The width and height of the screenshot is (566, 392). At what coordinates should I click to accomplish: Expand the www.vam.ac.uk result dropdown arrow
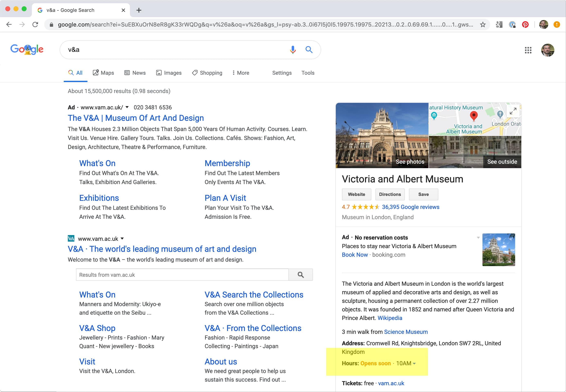[x=122, y=239]
